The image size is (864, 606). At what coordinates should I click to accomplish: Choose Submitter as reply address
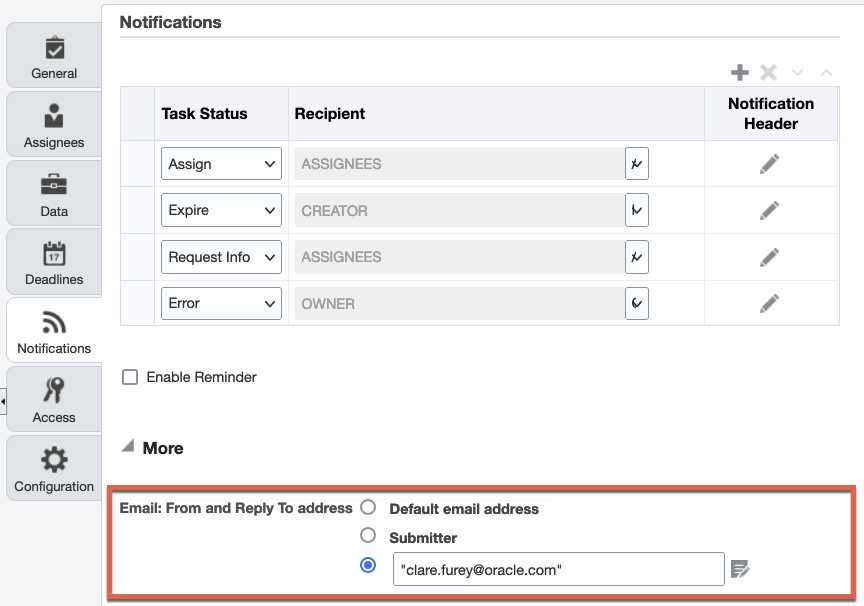[368, 536]
